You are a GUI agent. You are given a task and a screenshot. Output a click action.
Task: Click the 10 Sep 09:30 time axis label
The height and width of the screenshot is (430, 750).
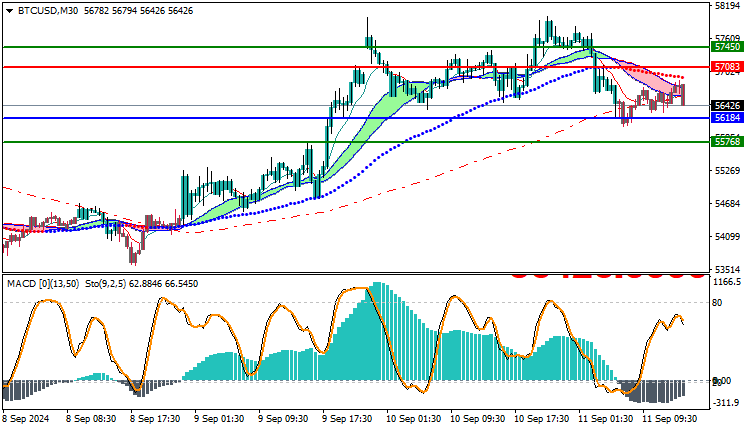476,419
